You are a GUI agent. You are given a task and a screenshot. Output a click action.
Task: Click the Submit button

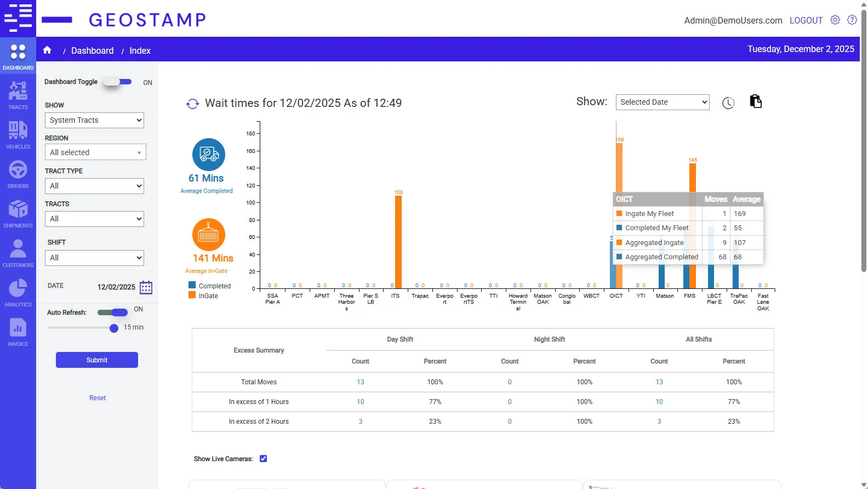tap(97, 360)
